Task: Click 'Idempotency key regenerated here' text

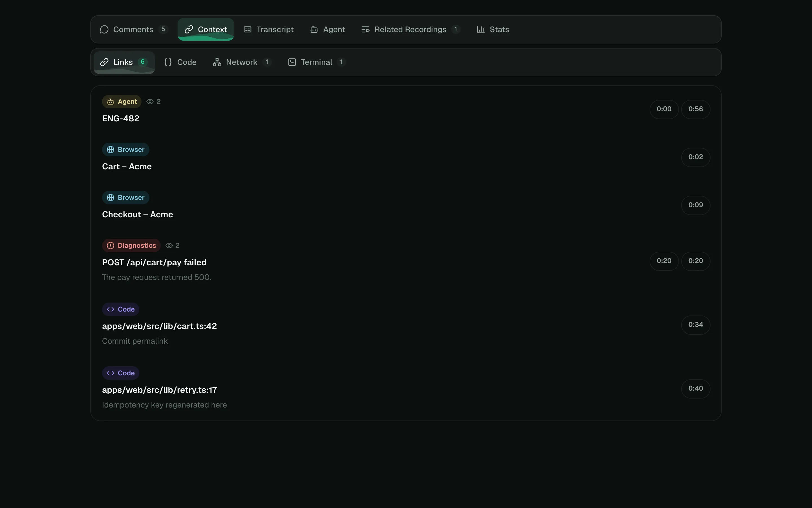Action: [164, 405]
